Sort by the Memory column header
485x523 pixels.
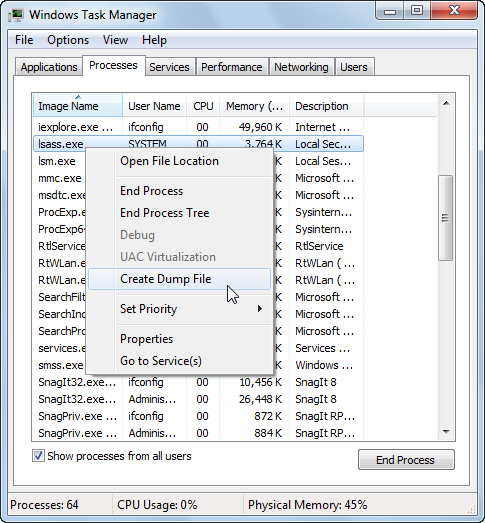pyautogui.click(x=255, y=106)
